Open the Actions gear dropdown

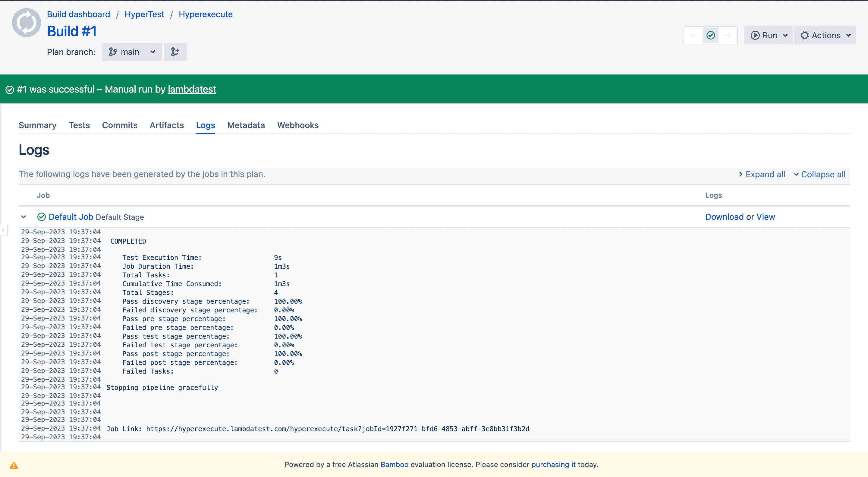click(825, 35)
